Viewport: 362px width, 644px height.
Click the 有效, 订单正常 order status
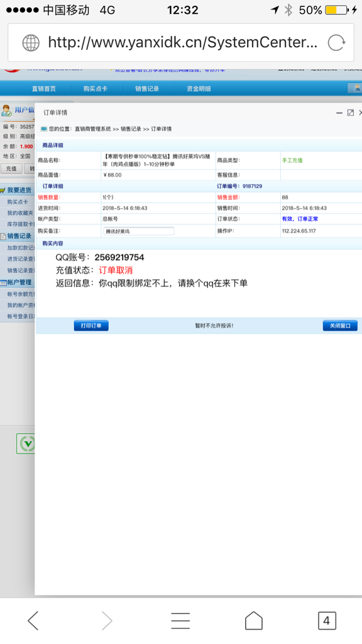pos(300,219)
